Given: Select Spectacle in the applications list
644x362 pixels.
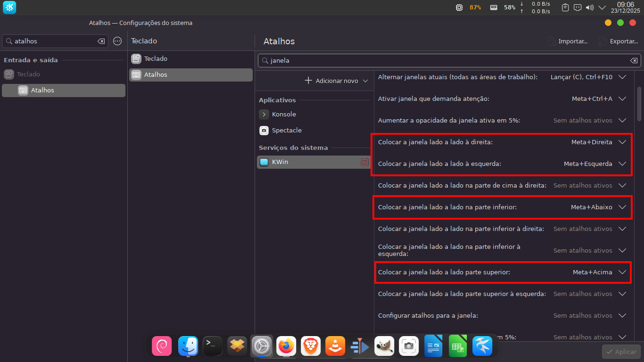Looking at the screenshot, I should (287, 131).
